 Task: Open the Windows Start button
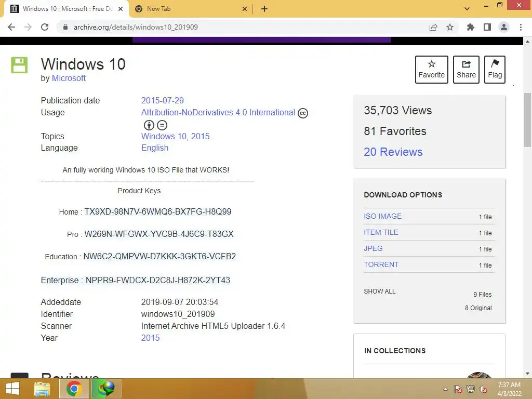coord(12,389)
